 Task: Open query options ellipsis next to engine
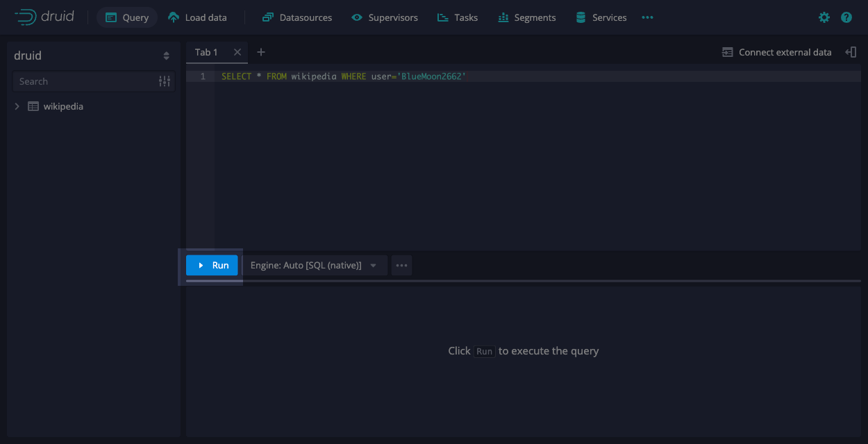(x=401, y=265)
